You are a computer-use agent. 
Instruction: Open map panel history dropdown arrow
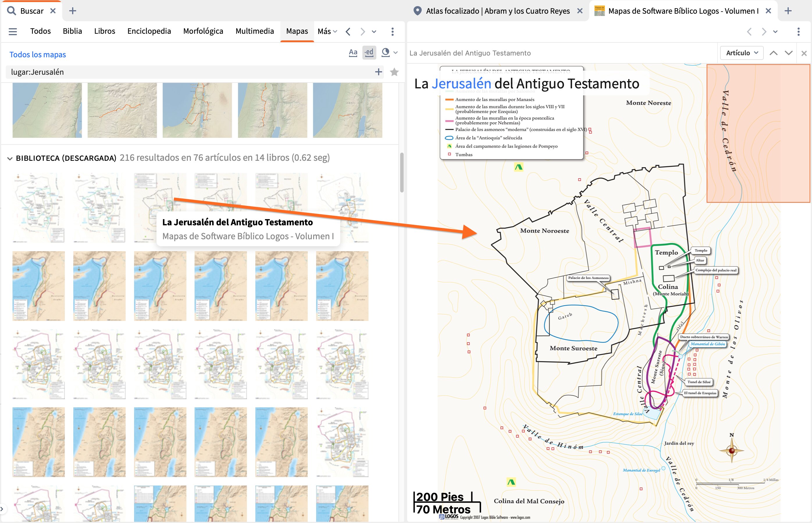coord(775,32)
